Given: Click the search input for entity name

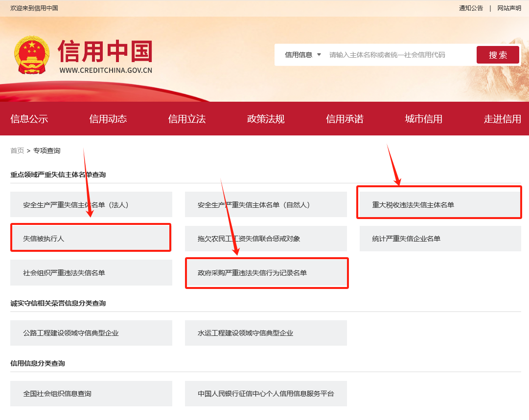Looking at the screenshot, I should 399,55.
